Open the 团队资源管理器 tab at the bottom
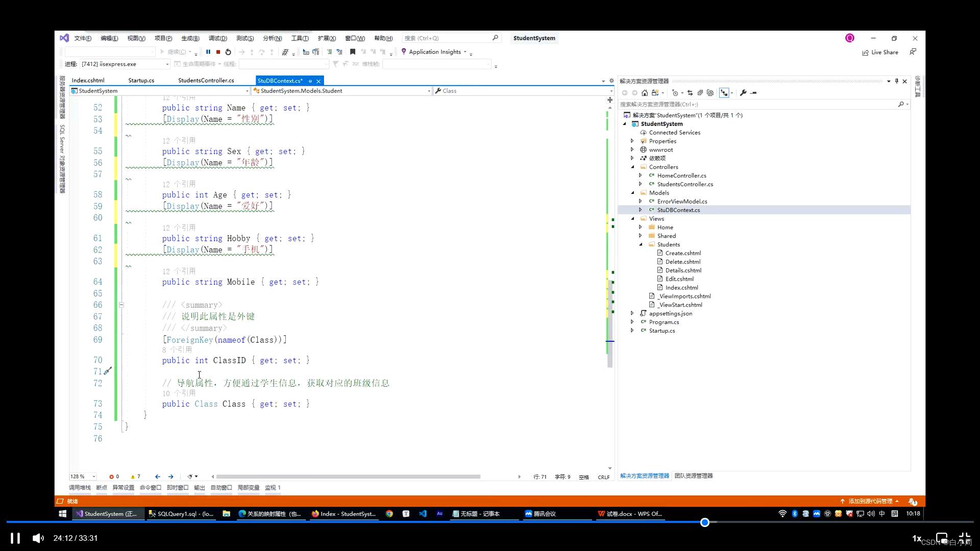 coord(694,475)
